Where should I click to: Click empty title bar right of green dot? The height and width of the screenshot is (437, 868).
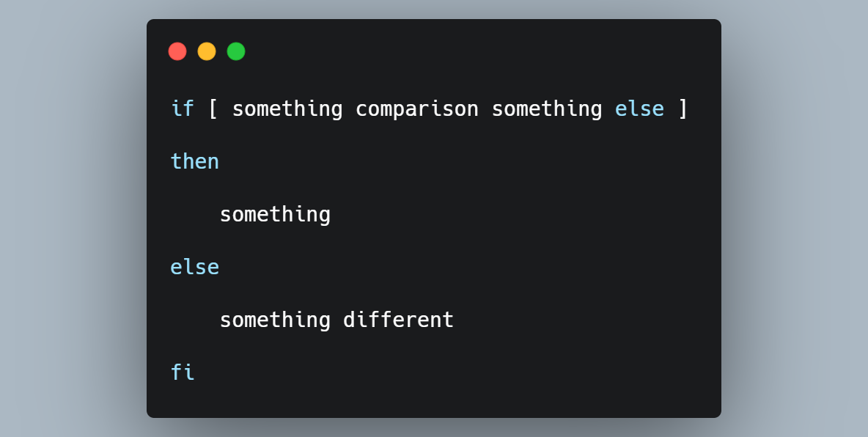[477, 51]
